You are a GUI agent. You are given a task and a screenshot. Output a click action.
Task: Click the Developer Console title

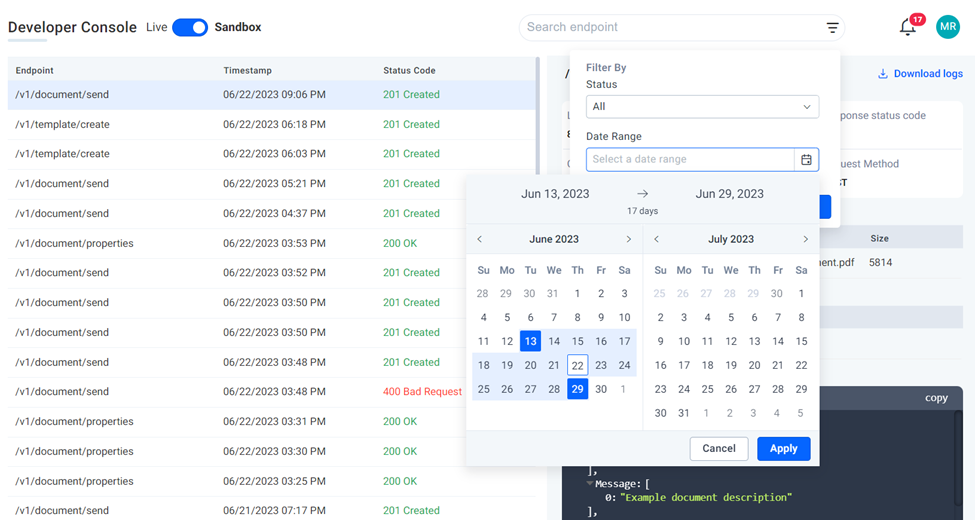point(72,27)
